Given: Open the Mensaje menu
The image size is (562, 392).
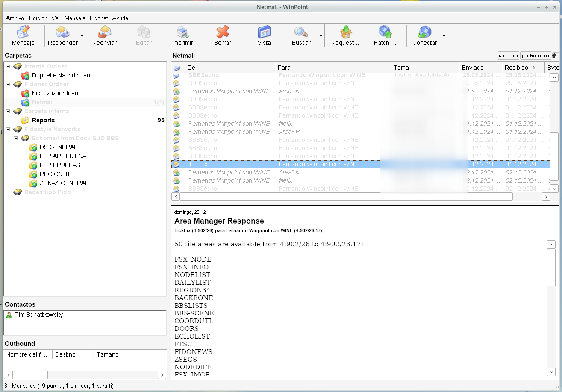Looking at the screenshot, I should click(75, 18).
